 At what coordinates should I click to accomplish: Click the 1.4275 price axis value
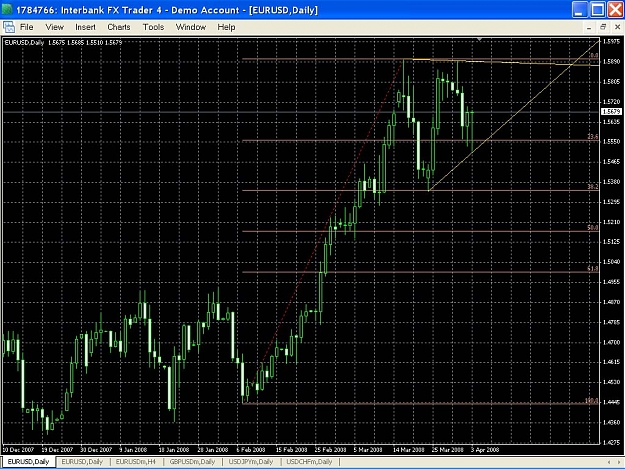click(612, 442)
